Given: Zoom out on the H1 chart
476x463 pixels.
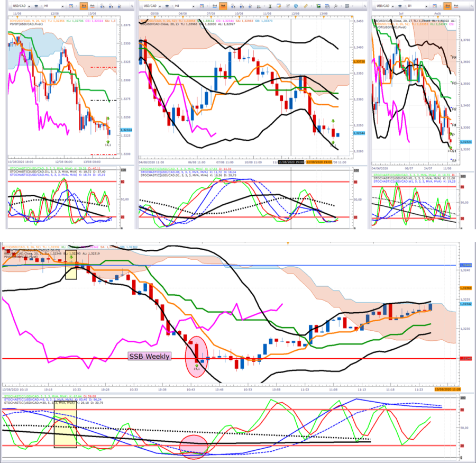Looking at the screenshot, I should click(111, 6).
